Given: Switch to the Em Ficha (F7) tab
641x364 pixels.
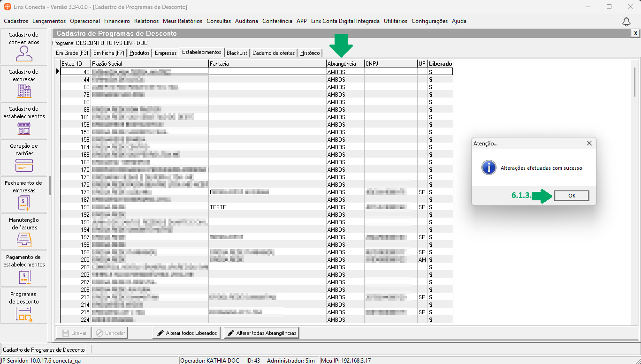Looking at the screenshot, I should [109, 53].
